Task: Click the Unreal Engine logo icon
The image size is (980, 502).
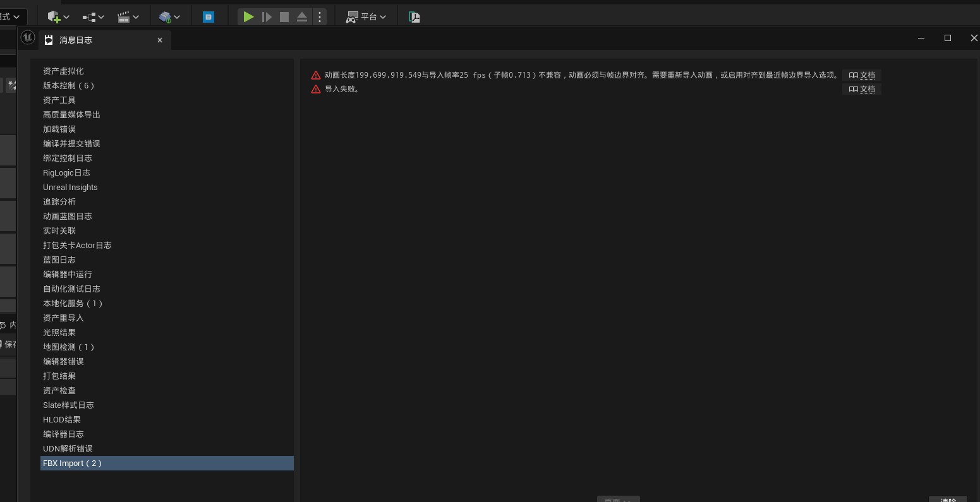Action: tap(28, 38)
